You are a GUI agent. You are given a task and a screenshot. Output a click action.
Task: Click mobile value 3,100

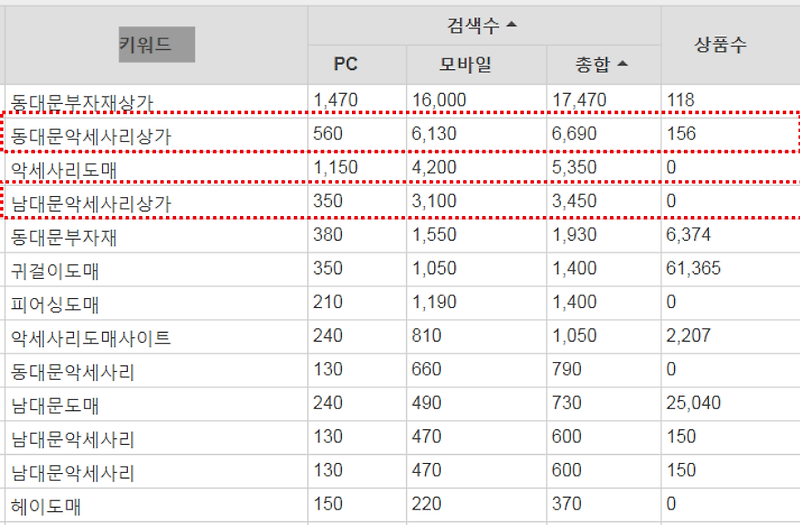(434, 201)
